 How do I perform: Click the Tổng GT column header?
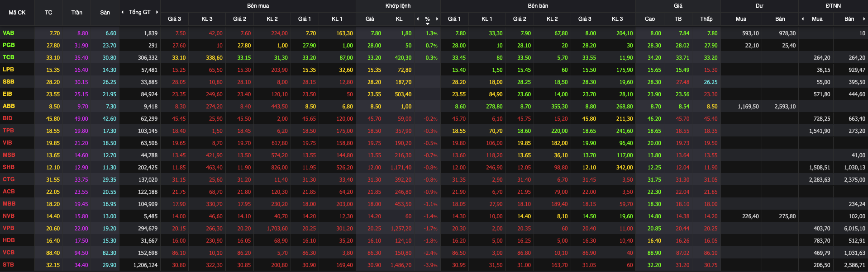[139, 12]
